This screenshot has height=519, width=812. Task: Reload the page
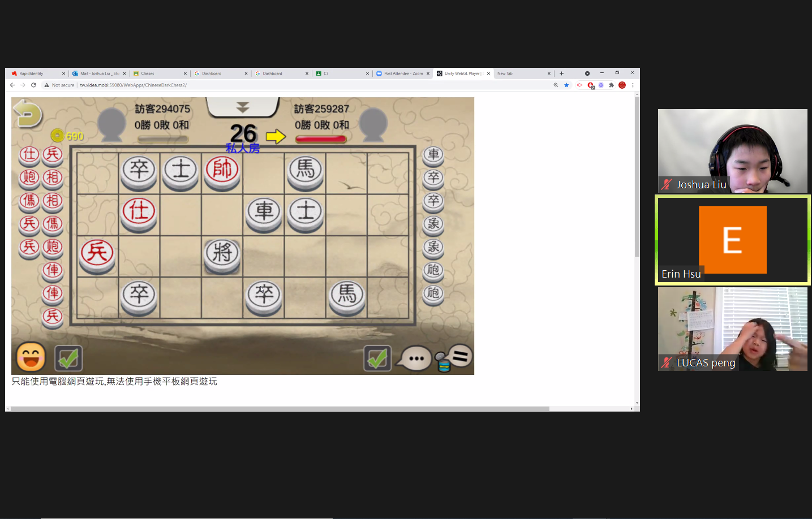click(x=33, y=85)
